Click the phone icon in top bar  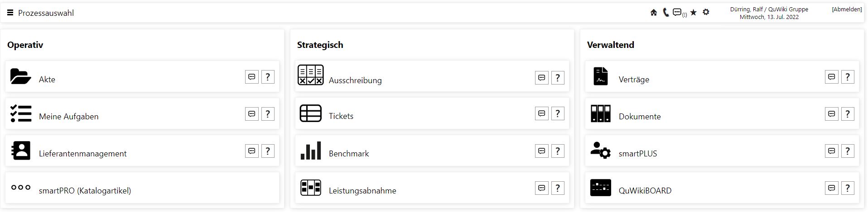tap(665, 13)
